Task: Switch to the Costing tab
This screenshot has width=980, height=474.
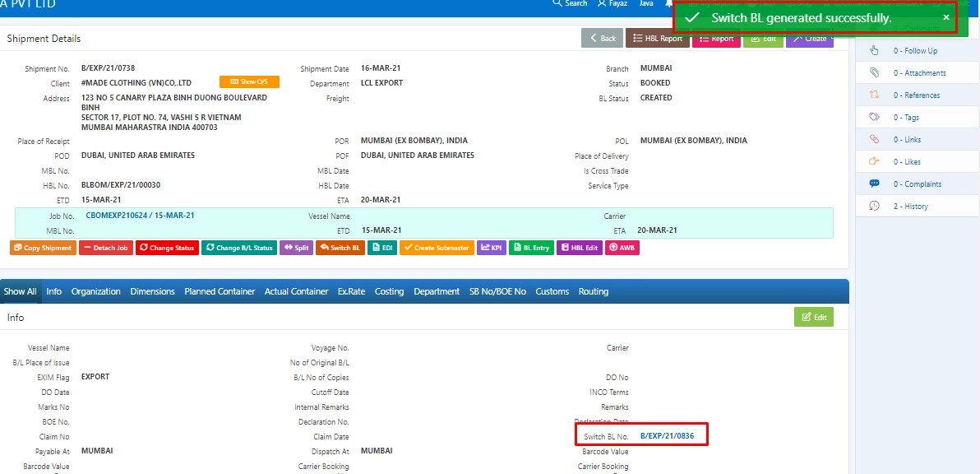Action: [389, 290]
